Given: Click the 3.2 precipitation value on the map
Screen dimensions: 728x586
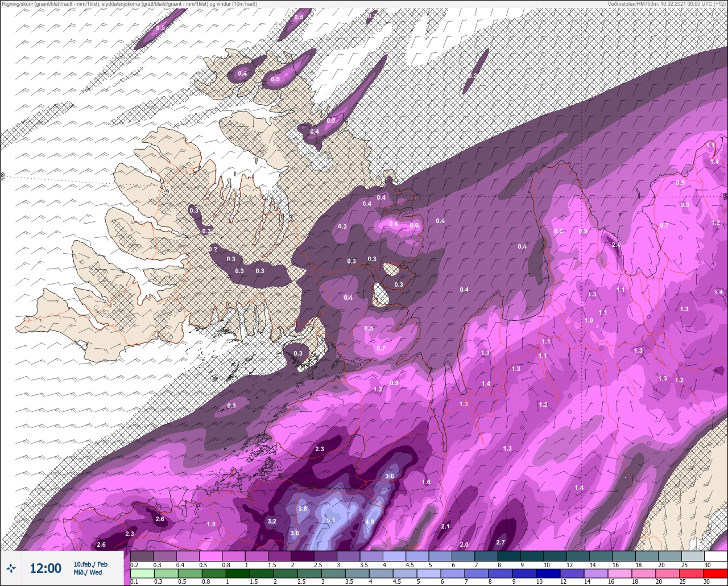Looking at the screenshot, I should (272, 521).
